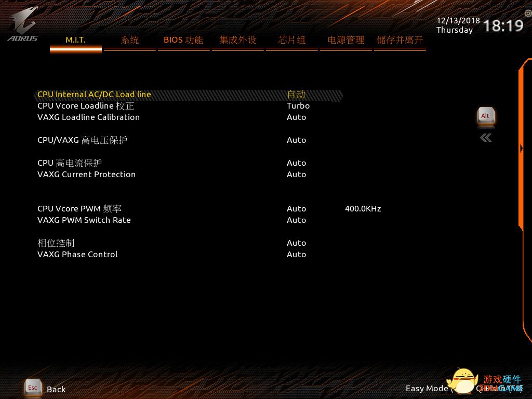The image size is (532, 399).
Task: Open Auto value of VAXG Loadline Calibration
Action: 296,117
